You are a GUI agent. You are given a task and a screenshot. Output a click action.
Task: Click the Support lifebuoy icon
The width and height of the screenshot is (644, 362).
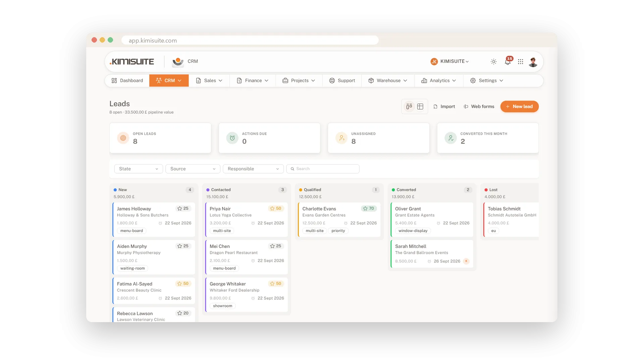click(x=332, y=80)
